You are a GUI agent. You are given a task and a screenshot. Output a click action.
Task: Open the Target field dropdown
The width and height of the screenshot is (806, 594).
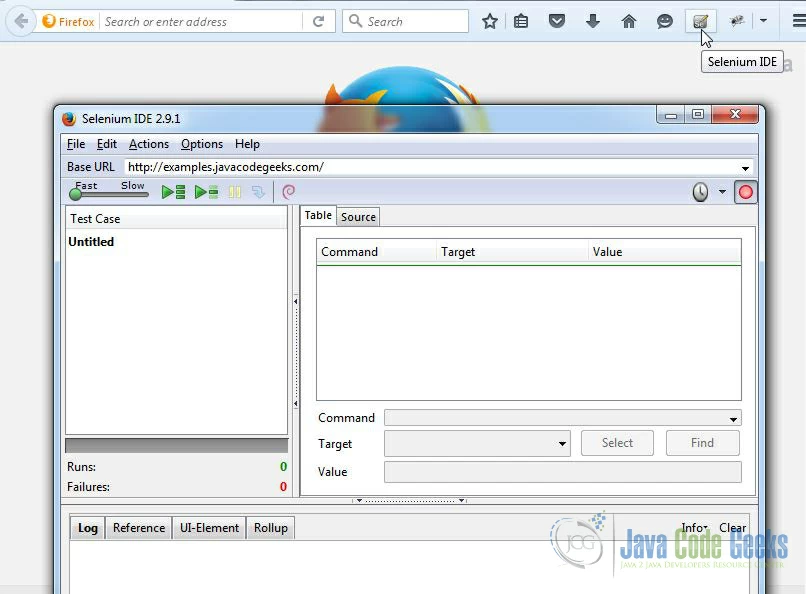562,443
